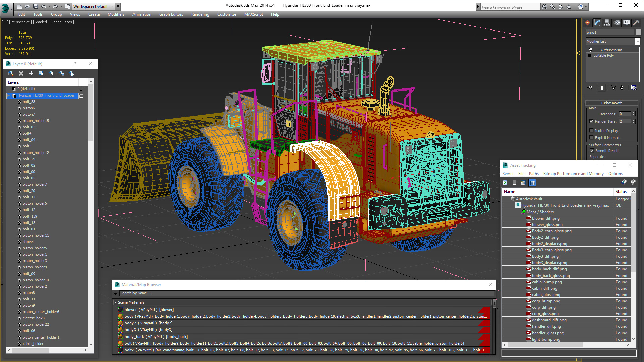
Task: Enable Isoline Display checkbox
Action: [x=592, y=131]
